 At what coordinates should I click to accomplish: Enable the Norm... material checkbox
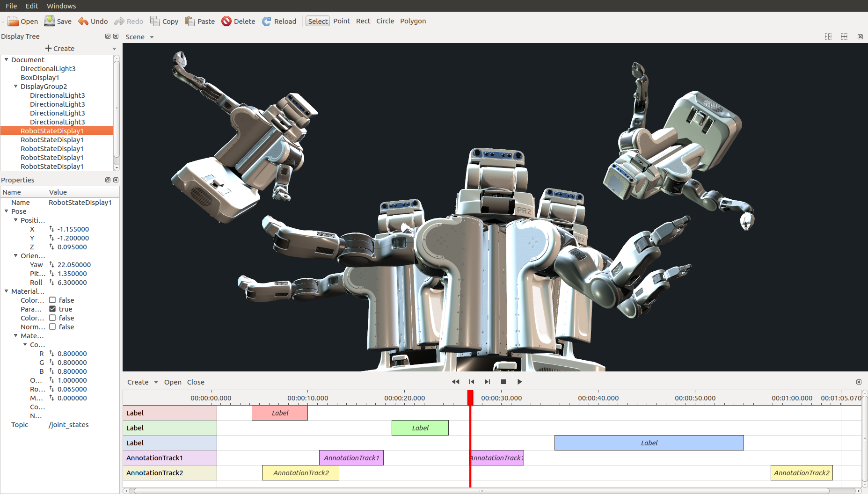pyautogui.click(x=52, y=327)
